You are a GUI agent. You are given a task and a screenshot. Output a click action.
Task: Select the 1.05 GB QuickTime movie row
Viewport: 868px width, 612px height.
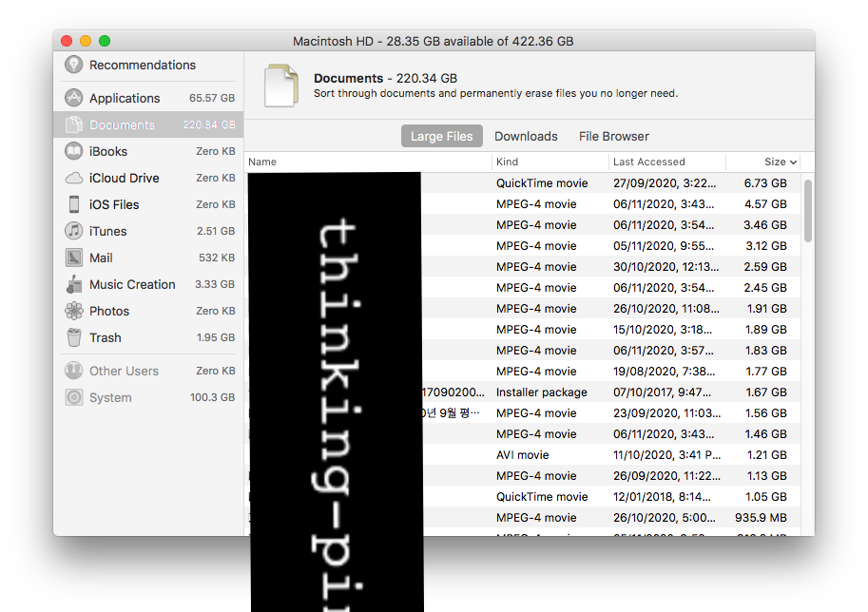523,497
